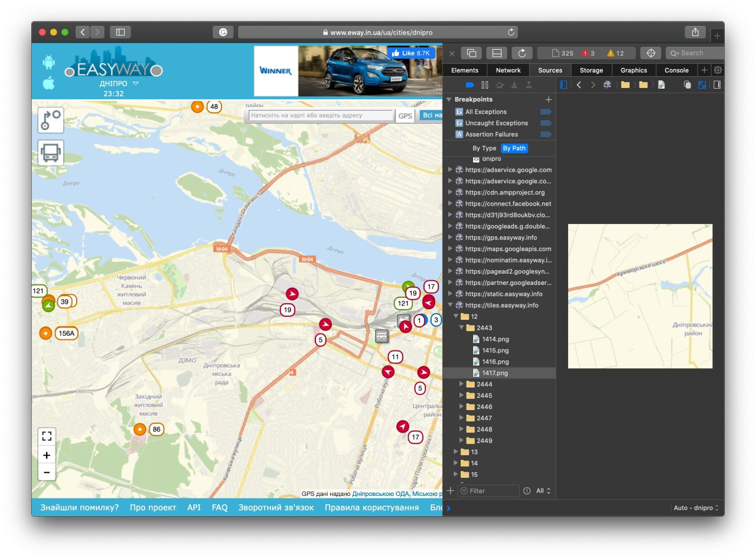Switch to the Graphics tab
756x558 pixels.
point(634,70)
